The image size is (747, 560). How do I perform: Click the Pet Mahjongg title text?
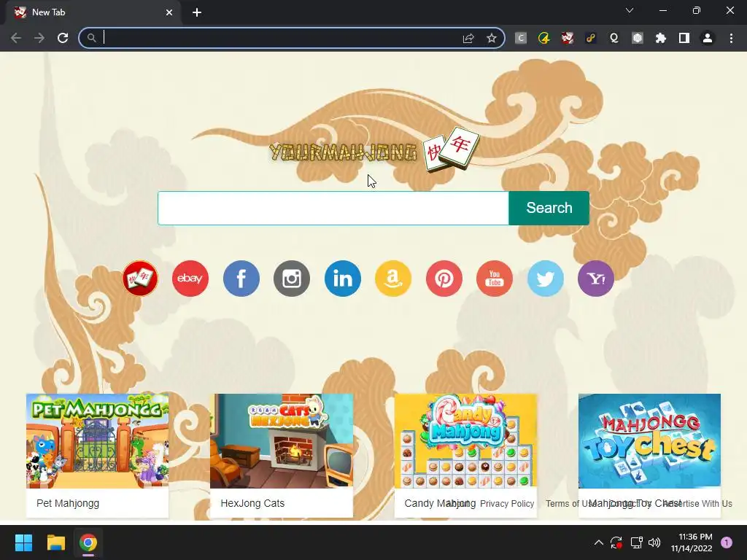[68, 503]
